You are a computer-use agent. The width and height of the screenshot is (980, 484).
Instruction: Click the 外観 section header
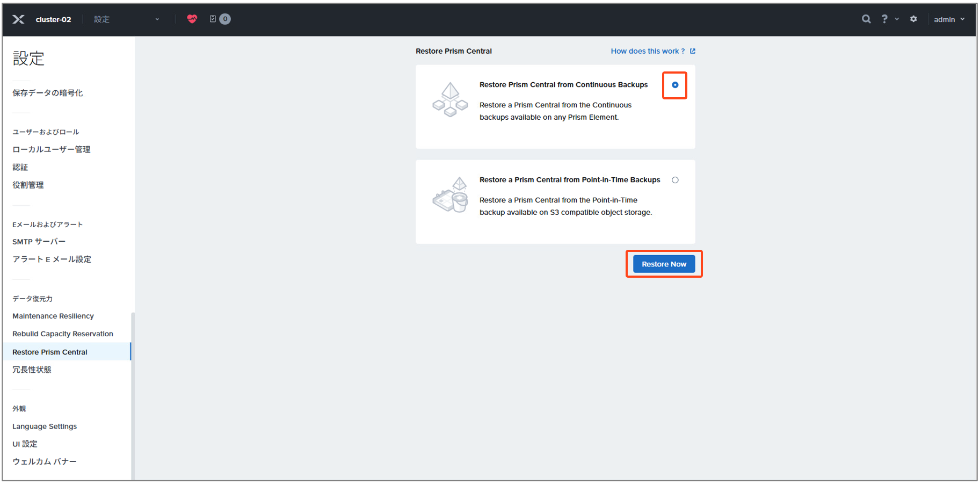(x=19, y=409)
